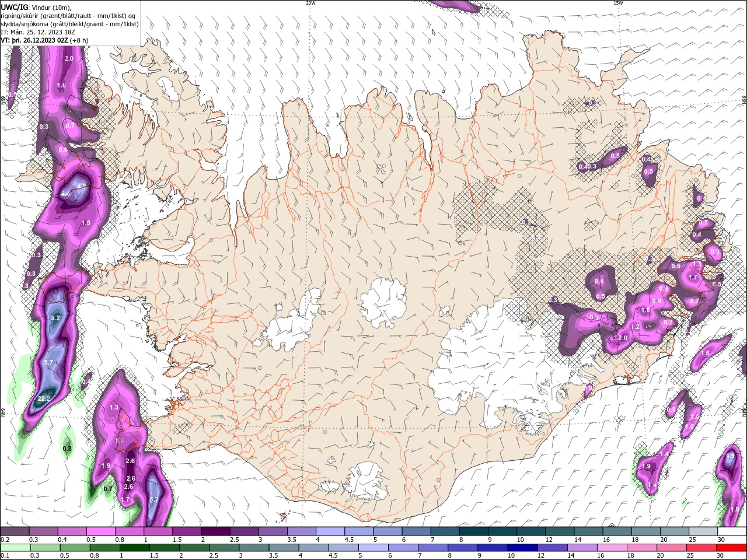Click the 'UWC/IG: Vindur (10m)' title text

point(36,7)
